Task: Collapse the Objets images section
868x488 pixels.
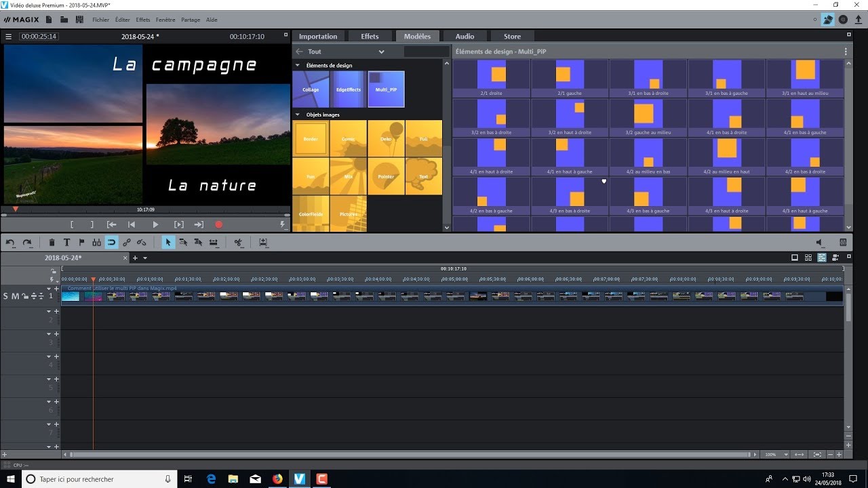Action: [297, 115]
